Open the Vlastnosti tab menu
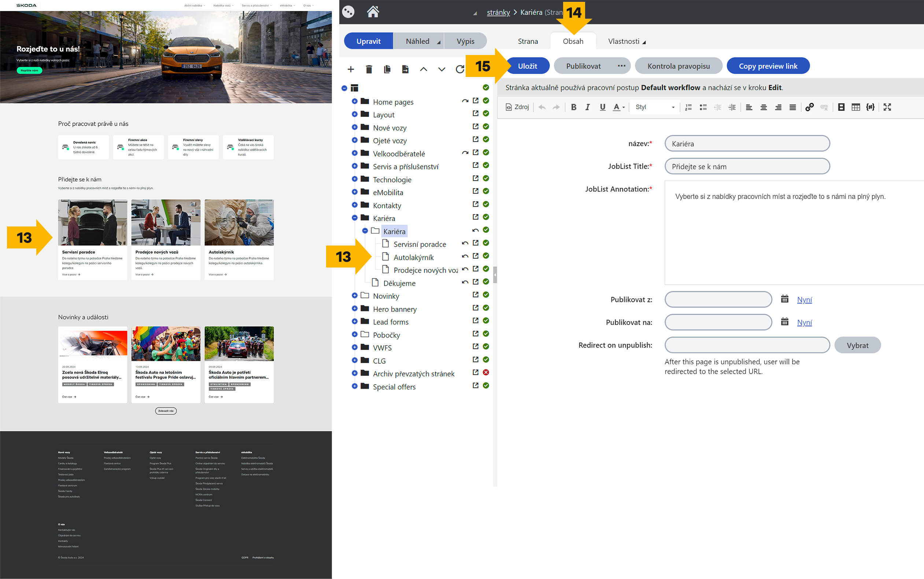924x579 pixels. click(627, 41)
